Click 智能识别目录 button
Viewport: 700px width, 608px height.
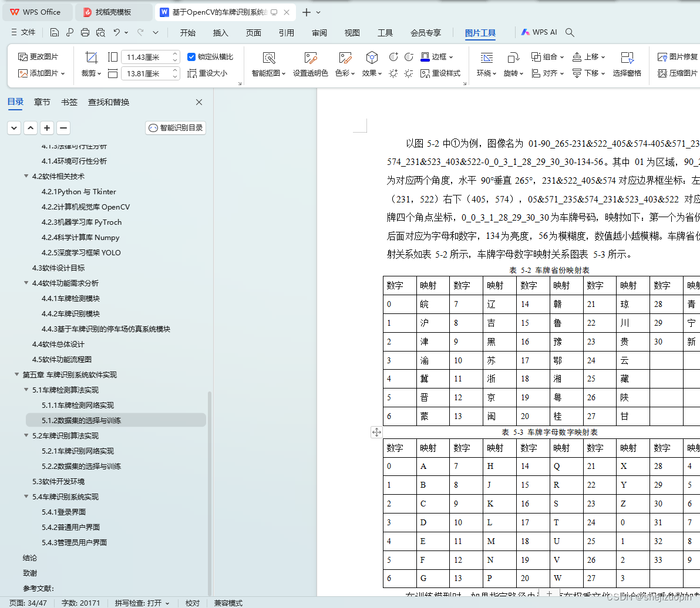pyautogui.click(x=176, y=128)
